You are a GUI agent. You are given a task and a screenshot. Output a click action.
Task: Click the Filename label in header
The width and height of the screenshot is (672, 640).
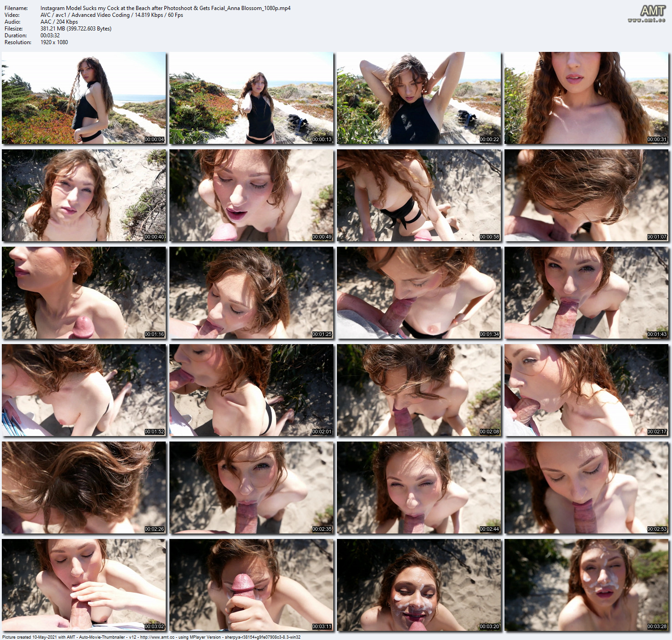pyautogui.click(x=16, y=8)
